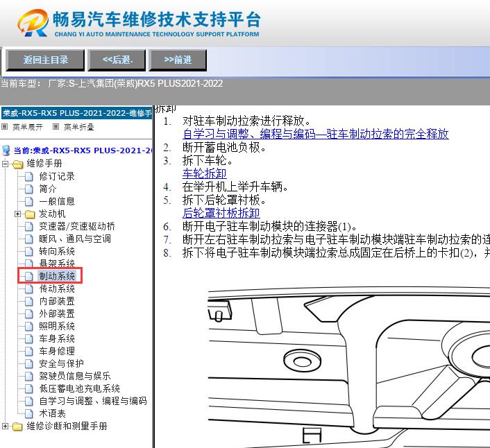490x448 pixels.
Task: Click the page icon beside 传动系统
Action: click(x=29, y=289)
